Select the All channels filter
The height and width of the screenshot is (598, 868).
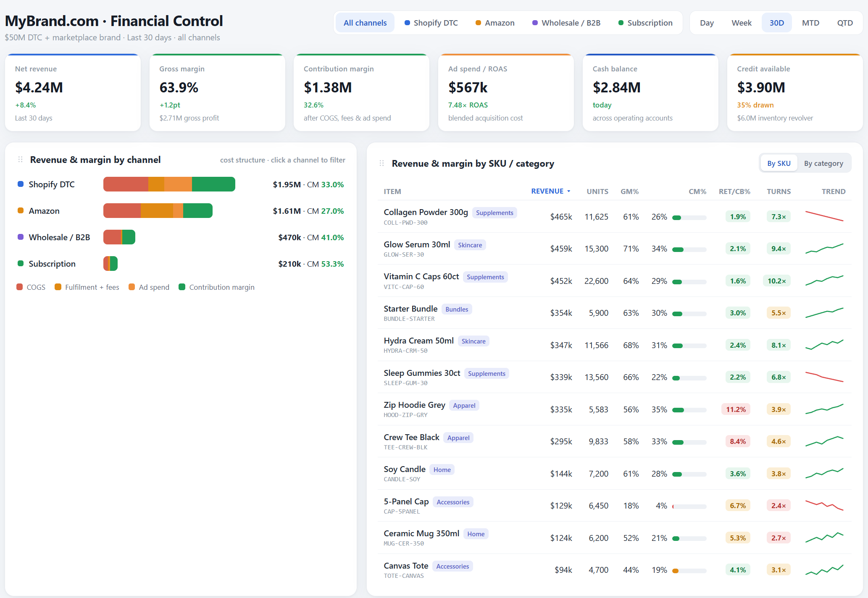pos(365,23)
